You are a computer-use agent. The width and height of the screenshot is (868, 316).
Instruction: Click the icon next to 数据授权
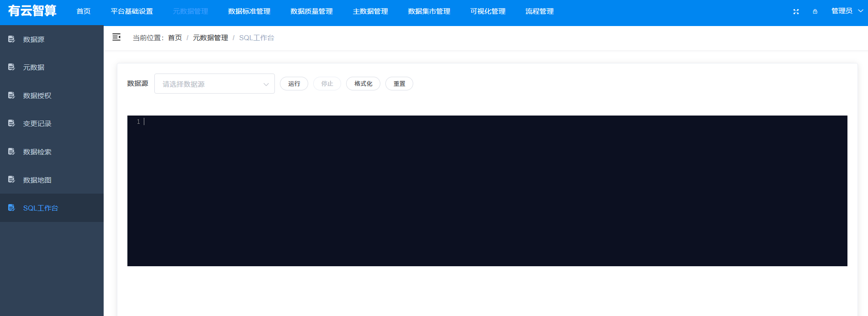(x=11, y=95)
